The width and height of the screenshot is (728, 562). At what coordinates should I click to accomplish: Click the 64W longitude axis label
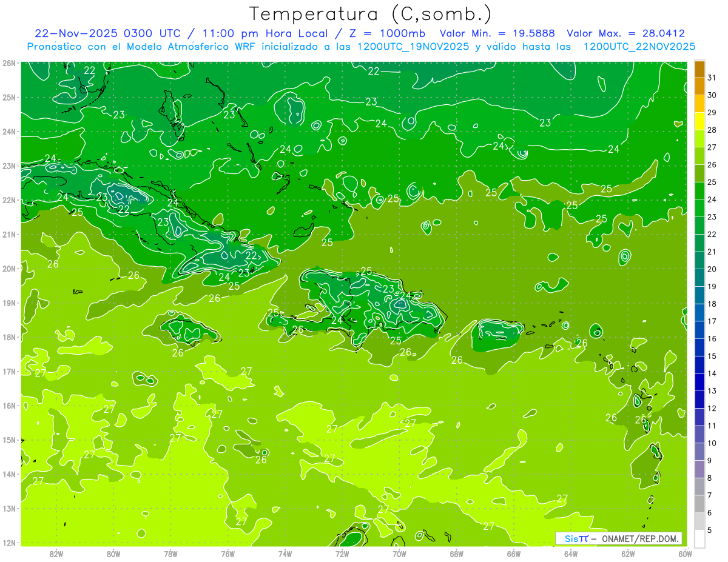click(571, 554)
